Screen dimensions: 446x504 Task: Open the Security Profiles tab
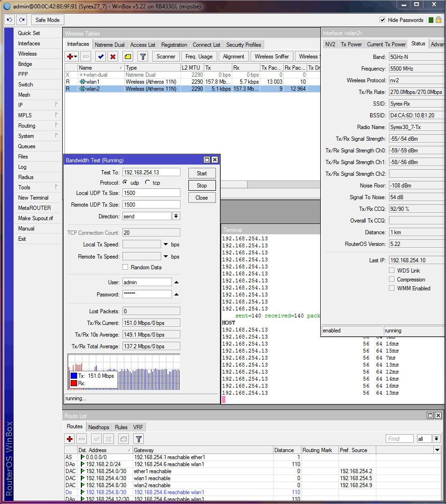[244, 45]
